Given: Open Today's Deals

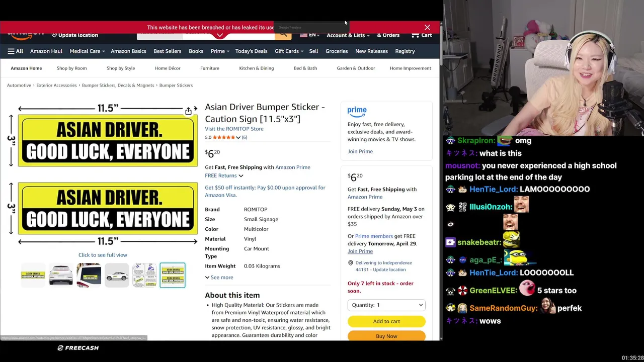Looking at the screenshot, I should 251,51.
